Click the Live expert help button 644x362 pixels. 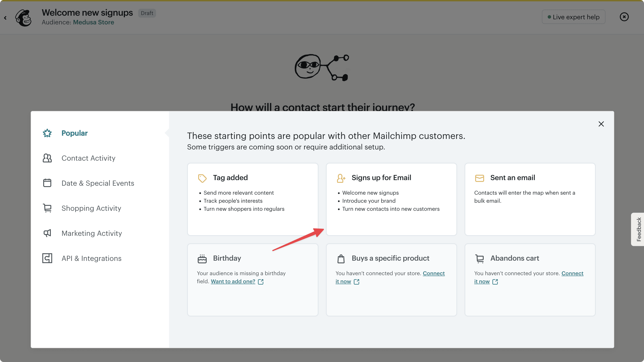[x=573, y=17]
